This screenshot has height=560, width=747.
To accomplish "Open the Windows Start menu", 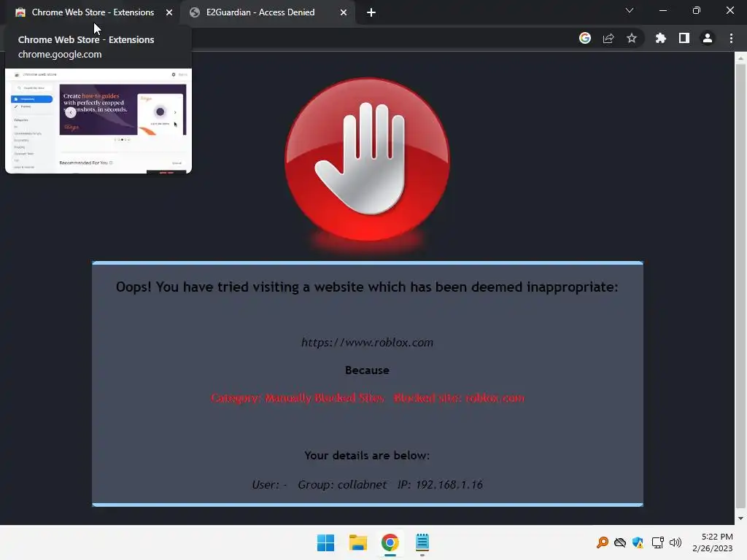I will [326, 542].
